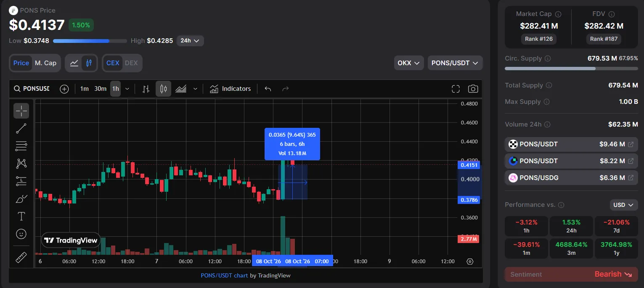Select the crosshair cursor tool

[x=21, y=111]
